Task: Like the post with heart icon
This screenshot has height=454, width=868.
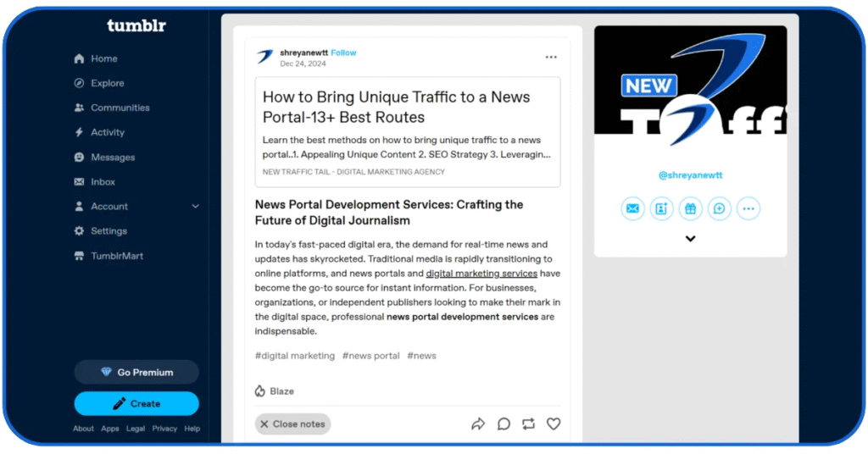Action: pyautogui.click(x=554, y=424)
